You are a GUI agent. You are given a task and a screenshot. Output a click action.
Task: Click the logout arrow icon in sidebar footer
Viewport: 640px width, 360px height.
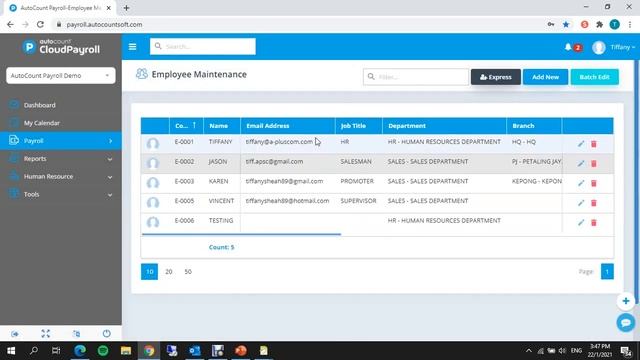15,334
